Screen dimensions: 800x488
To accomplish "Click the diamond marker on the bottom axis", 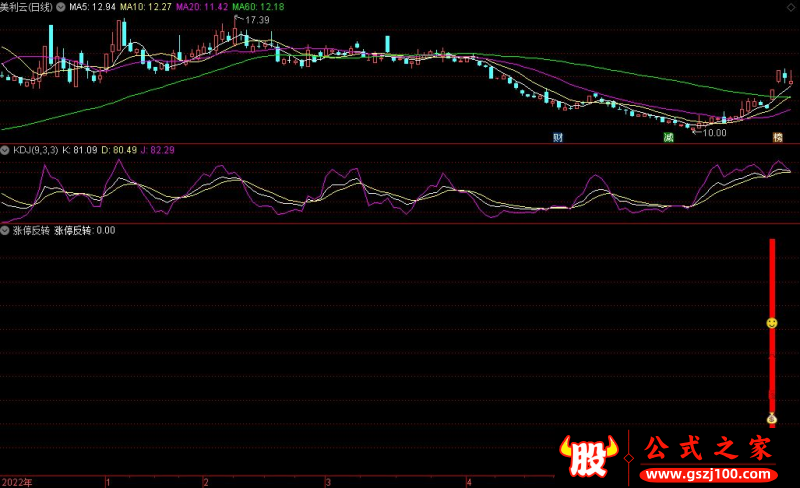I will pos(793,481).
